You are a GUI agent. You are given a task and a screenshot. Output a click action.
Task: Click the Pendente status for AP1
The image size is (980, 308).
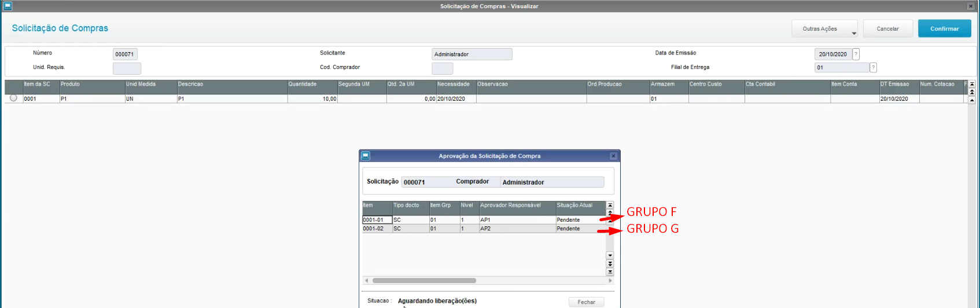(x=580, y=220)
